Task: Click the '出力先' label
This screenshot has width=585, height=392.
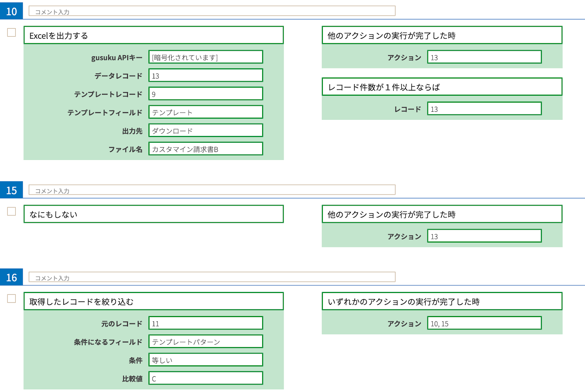Action: [x=132, y=131]
